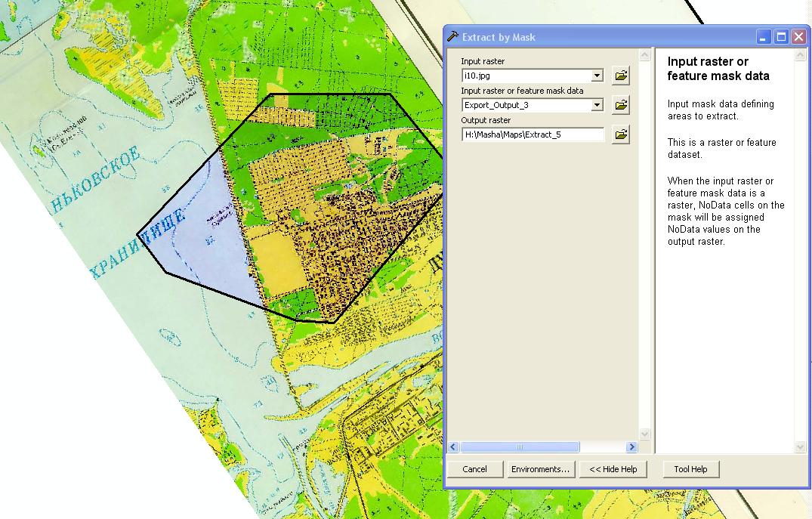This screenshot has height=519, width=812.
Task: Close the Extract by Mask window
Action: [799, 37]
